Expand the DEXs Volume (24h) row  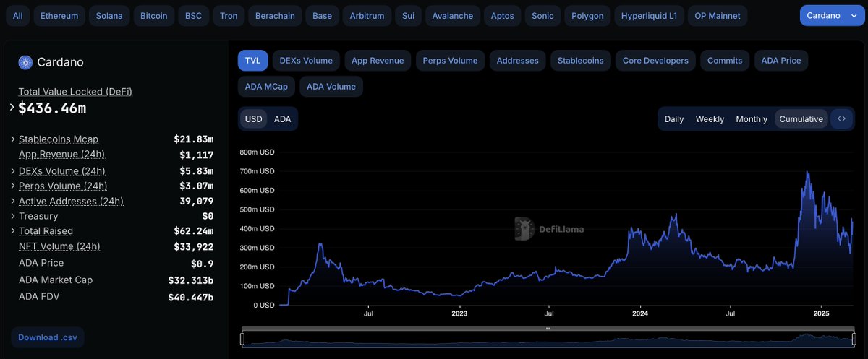pos(12,171)
